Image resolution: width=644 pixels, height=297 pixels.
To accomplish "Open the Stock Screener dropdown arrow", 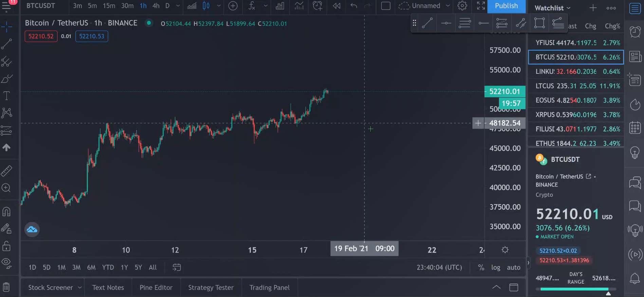I will (x=79, y=287).
